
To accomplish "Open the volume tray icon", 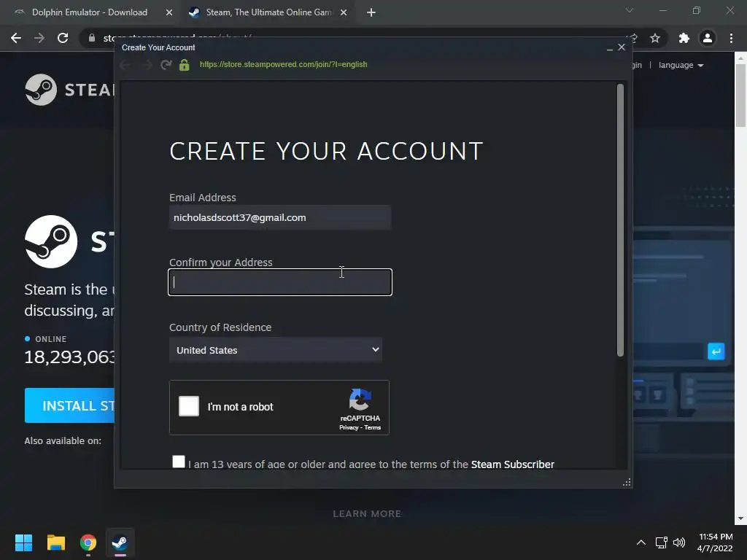I will pos(679,542).
